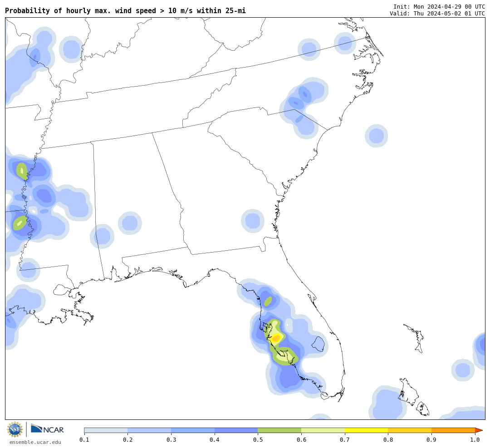
Task: Click the 0.1–0.2 light gray-blue colorbar segment
Action: coord(106,430)
